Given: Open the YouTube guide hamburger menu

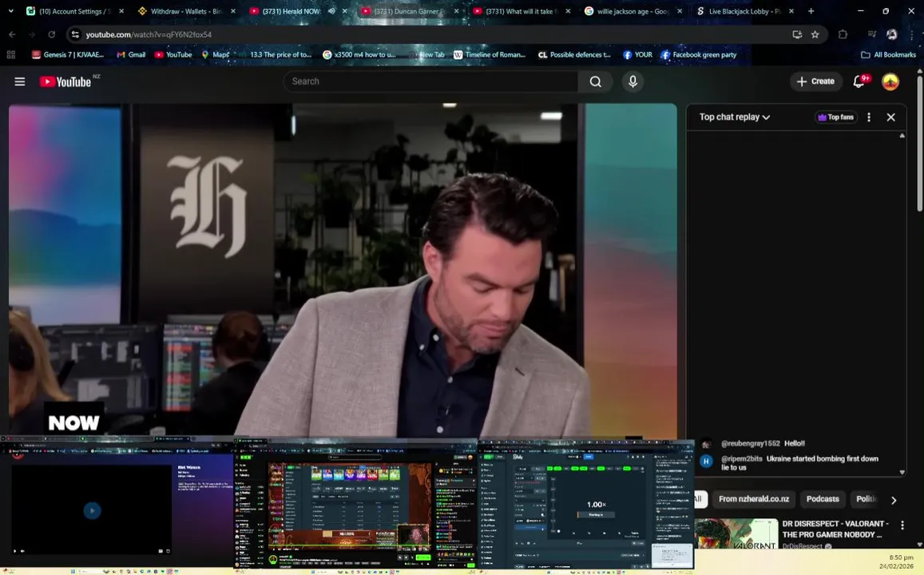Looking at the screenshot, I should tap(19, 81).
